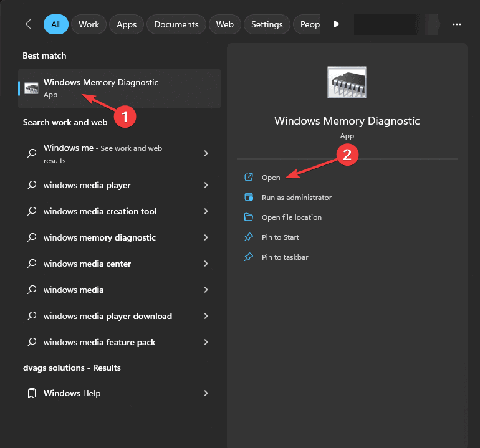
Task: Expand the windows memory diagnostic suggestion arrow
Action: click(206, 237)
